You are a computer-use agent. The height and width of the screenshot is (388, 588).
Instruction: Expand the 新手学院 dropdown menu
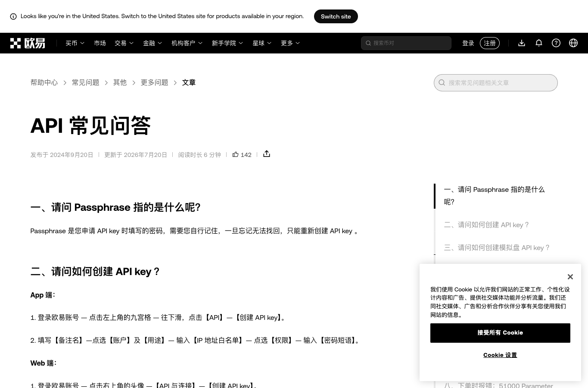click(227, 43)
